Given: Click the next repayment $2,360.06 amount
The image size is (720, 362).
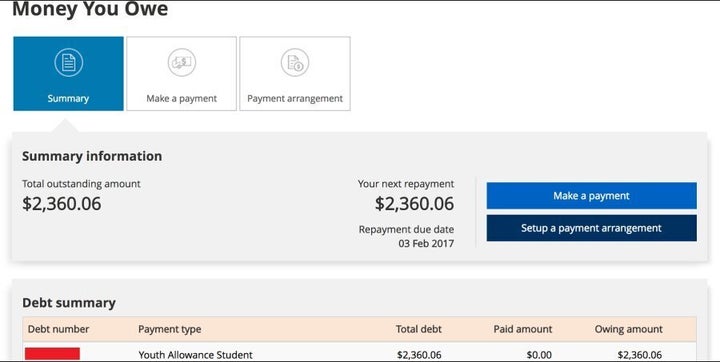Looking at the screenshot, I should click(x=414, y=204).
